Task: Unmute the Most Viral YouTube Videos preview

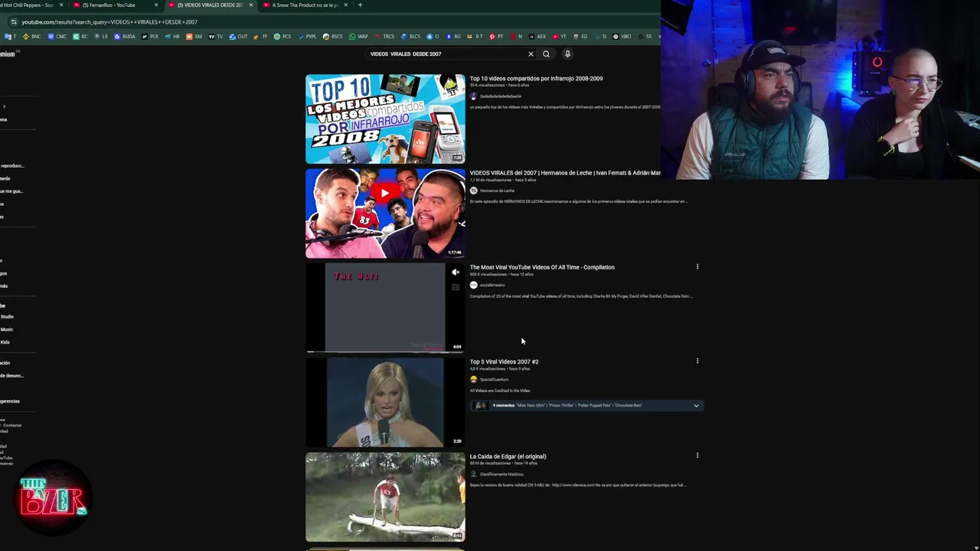Action: pos(456,272)
